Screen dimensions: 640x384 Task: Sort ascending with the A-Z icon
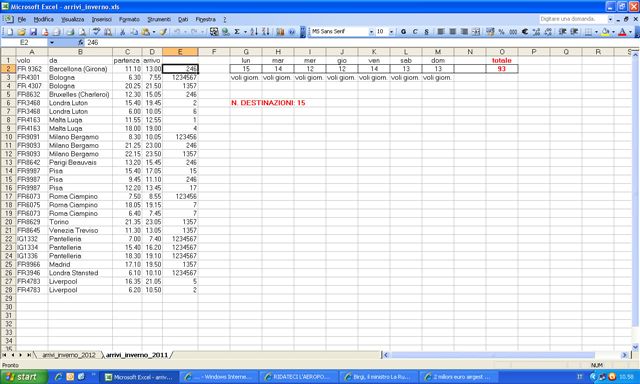tap(254, 32)
